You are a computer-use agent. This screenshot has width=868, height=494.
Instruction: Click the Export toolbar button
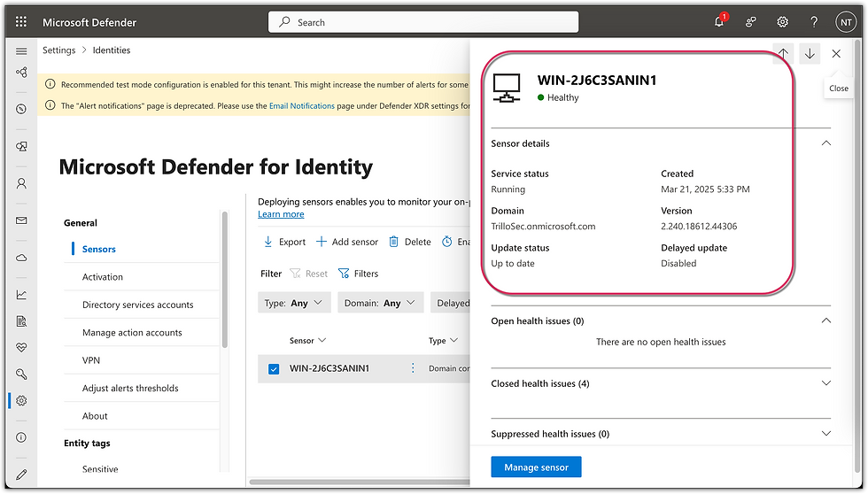[x=284, y=242]
